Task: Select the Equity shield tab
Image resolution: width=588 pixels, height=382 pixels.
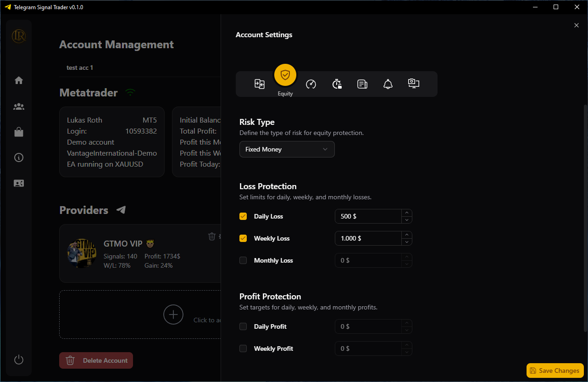Action: tap(285, 74)
